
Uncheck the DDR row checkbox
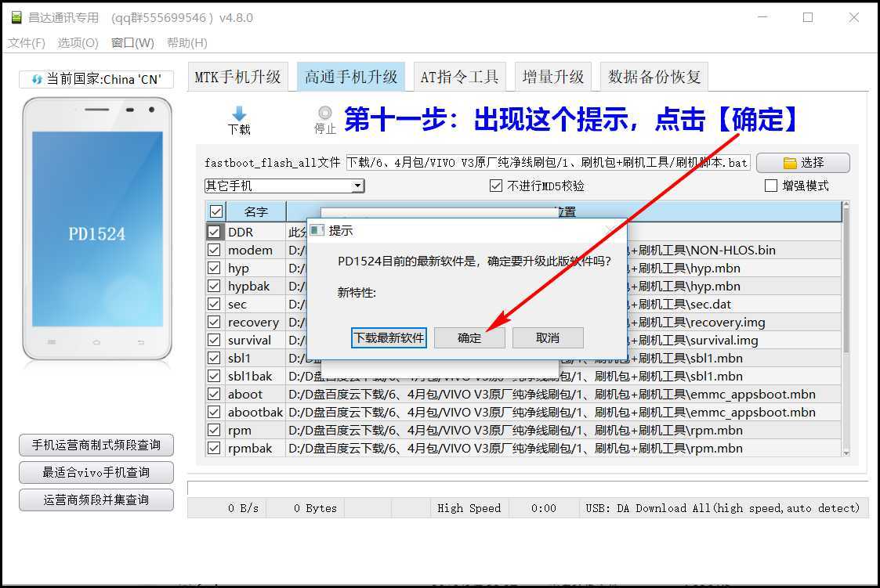point(214,232)
